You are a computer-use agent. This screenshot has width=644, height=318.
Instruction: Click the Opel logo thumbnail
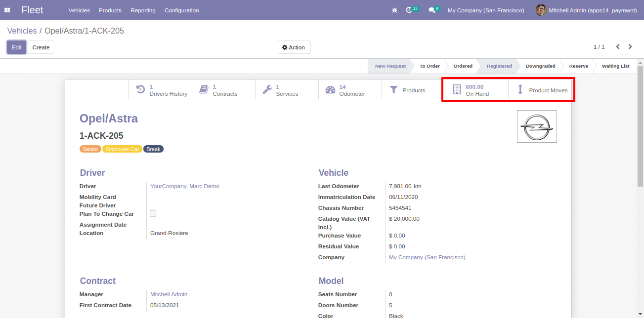(536, 126)
